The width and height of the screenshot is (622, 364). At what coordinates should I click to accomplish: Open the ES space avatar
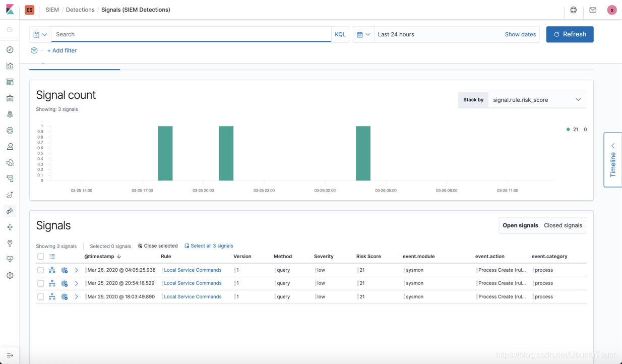coord(29,10)
